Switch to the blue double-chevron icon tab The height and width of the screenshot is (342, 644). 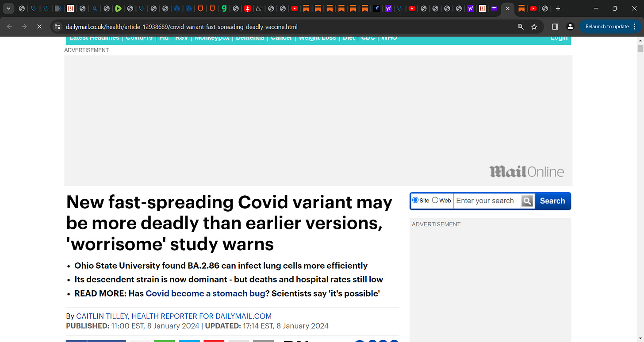coord(58,8)
